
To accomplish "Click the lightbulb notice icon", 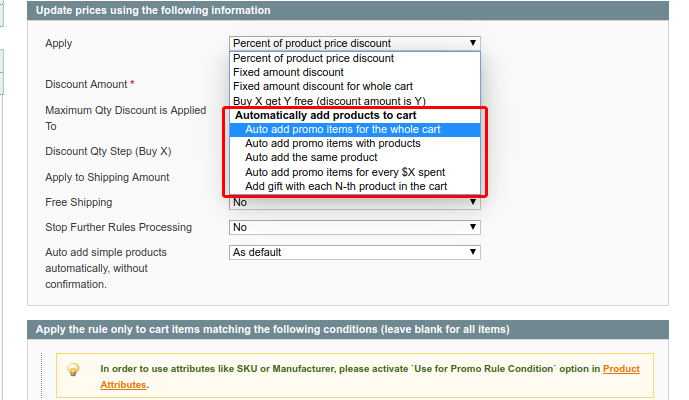I will pyautogui.click(x=73, y=369).
